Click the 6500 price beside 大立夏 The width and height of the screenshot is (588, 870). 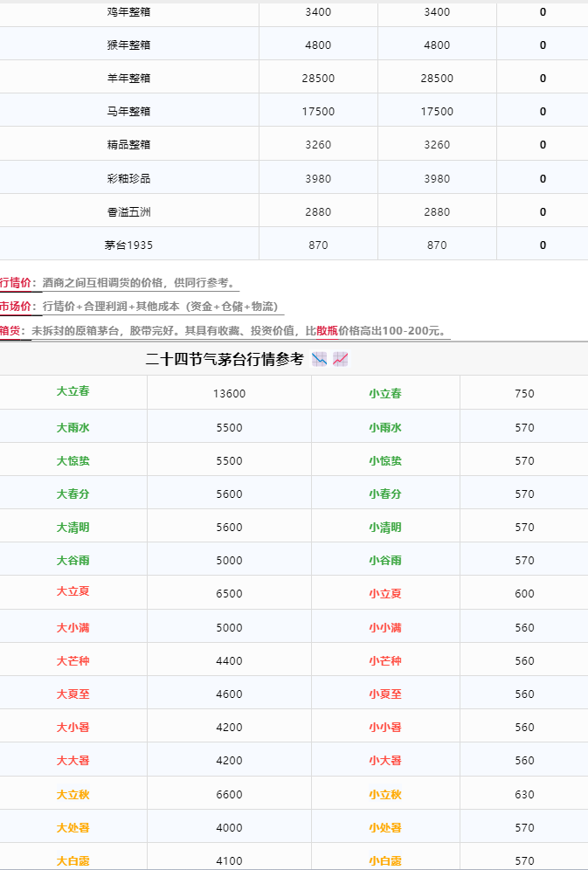229,594
